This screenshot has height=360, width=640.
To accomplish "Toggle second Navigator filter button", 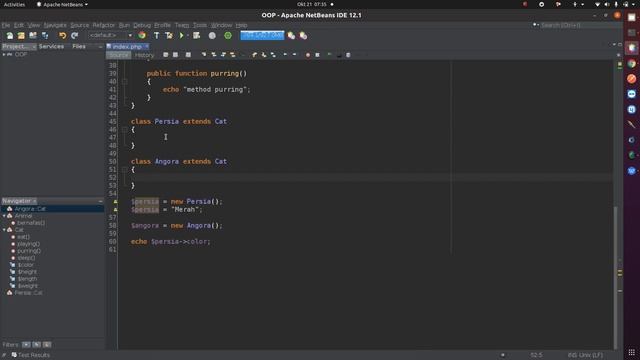I will coord(37,344).
